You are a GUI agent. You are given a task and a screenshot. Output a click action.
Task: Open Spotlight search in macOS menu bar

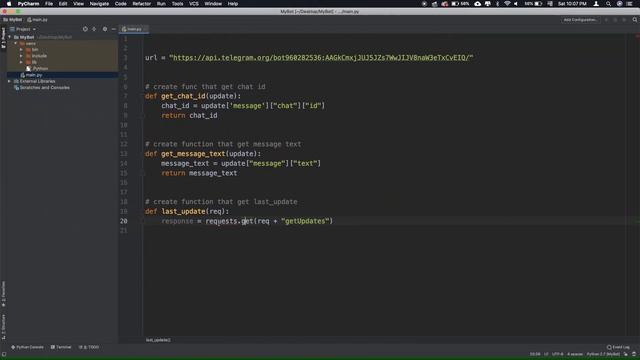coord(608,4)
